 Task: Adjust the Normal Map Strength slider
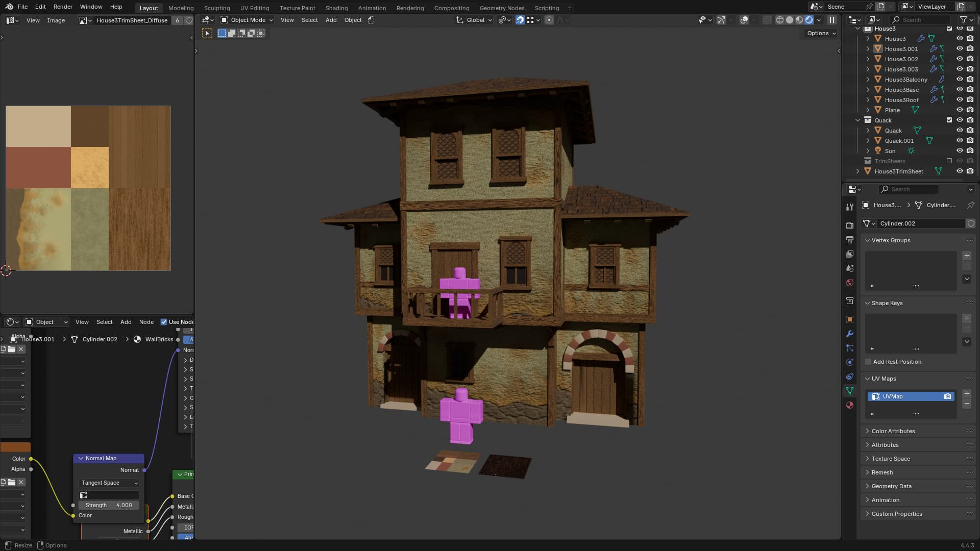coord(109,505)
